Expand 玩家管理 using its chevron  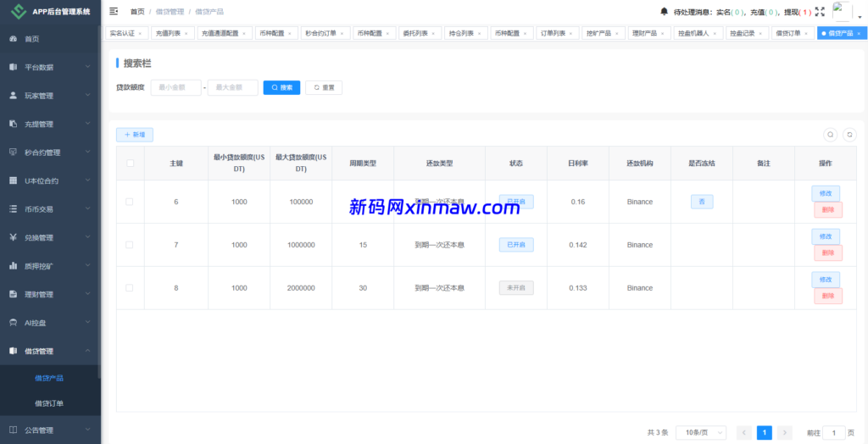pos(87,95)
